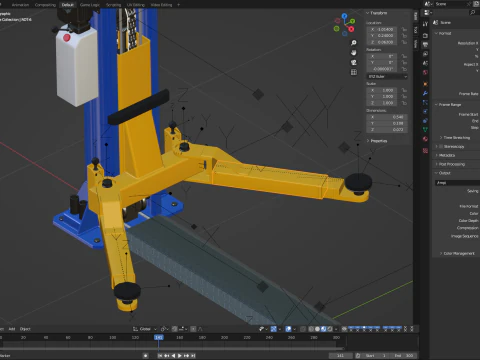Image resolution: width=480 pixels, height=360 pixels.
Task: Open the World properties tab icon
Action: (x=425, y=72)
